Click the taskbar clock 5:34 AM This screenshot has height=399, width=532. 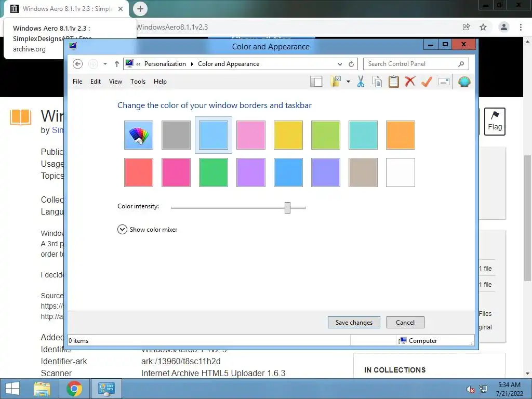pyautogui.click(x=509, y=385)
